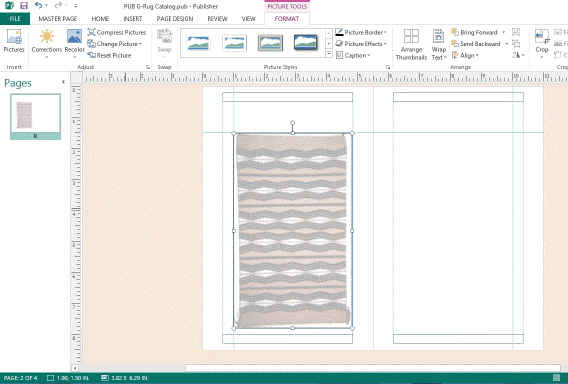Click the rug picture on the page
This screenshot has width=568, height=384.
point(293,230)
